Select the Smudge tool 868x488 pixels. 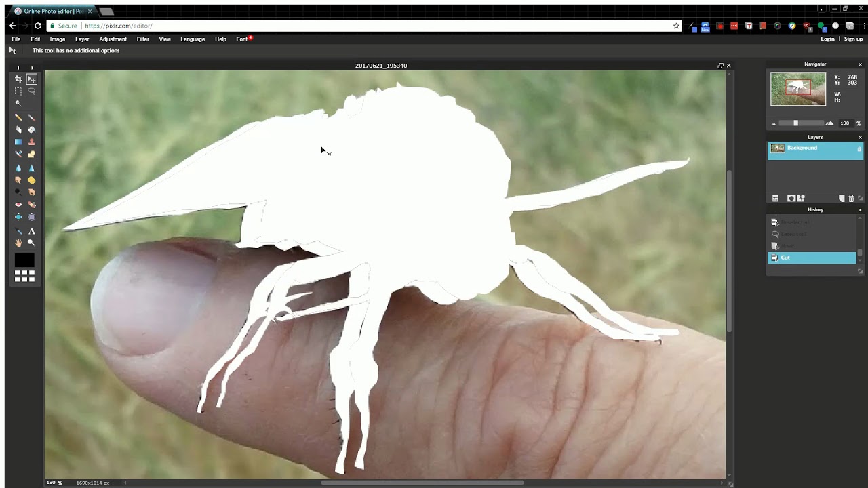pyautogui.click(x=18, y=180)
